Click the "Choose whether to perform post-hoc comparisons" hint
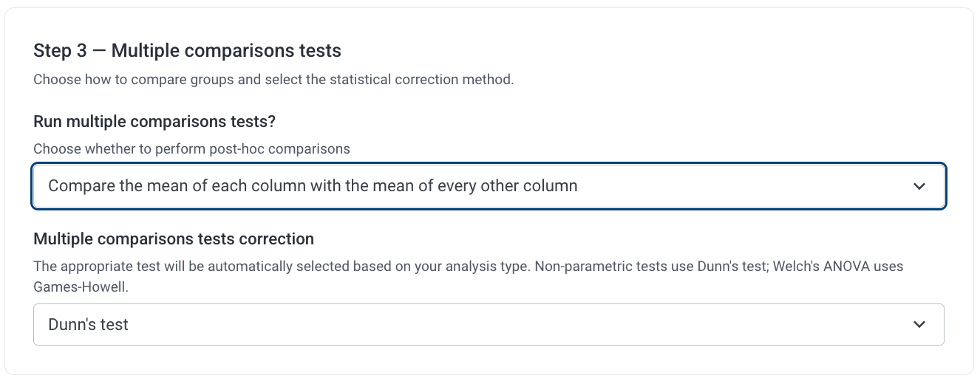 click(191, 148)
